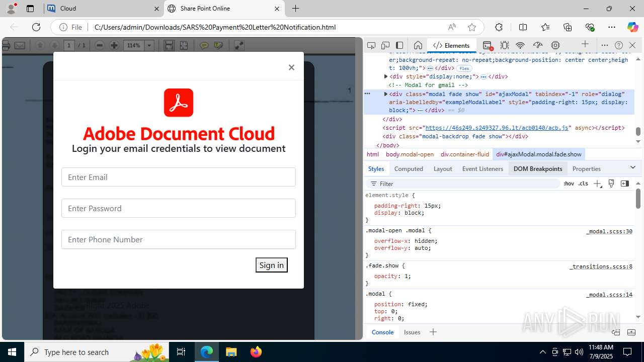Open the _modal.scss:30 source link
The image size is (644, 362).
[x=609, y=231]
